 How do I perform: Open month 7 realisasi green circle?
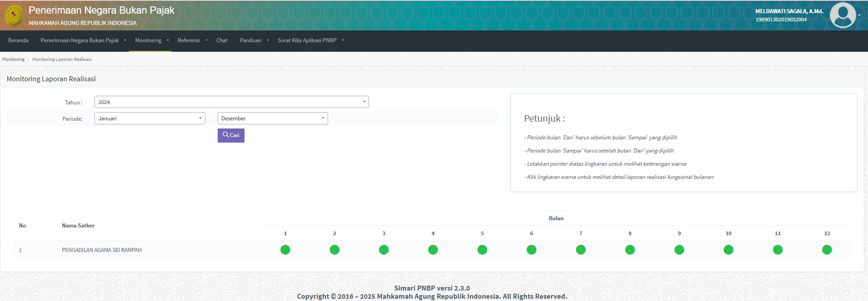click(x=581, y=250)
